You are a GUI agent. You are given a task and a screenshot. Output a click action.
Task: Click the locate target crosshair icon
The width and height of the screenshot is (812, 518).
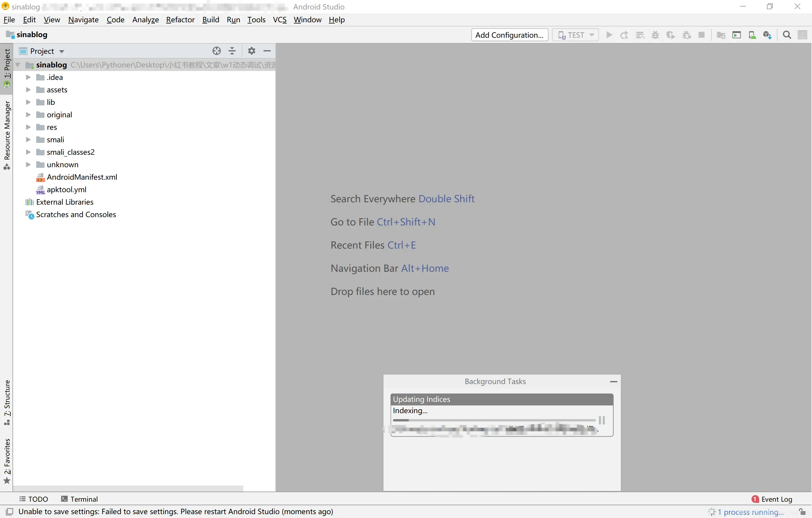(216, 51)
